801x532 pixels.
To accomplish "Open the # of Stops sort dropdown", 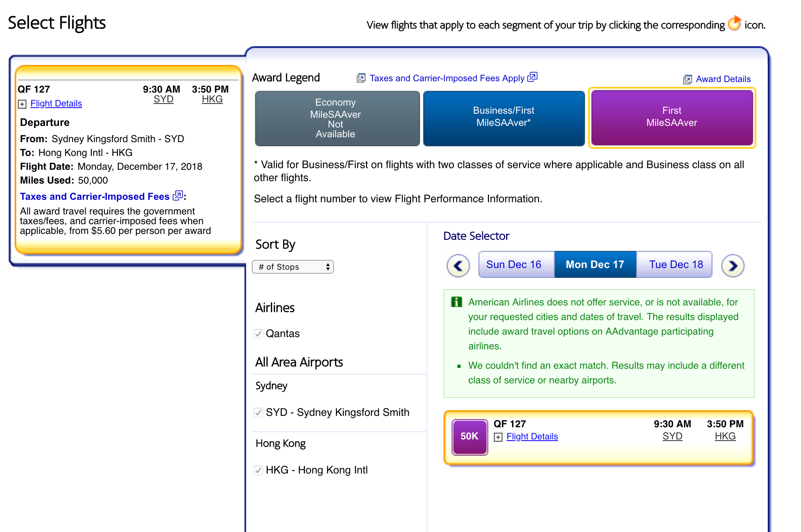I will [x=293, y=267].
